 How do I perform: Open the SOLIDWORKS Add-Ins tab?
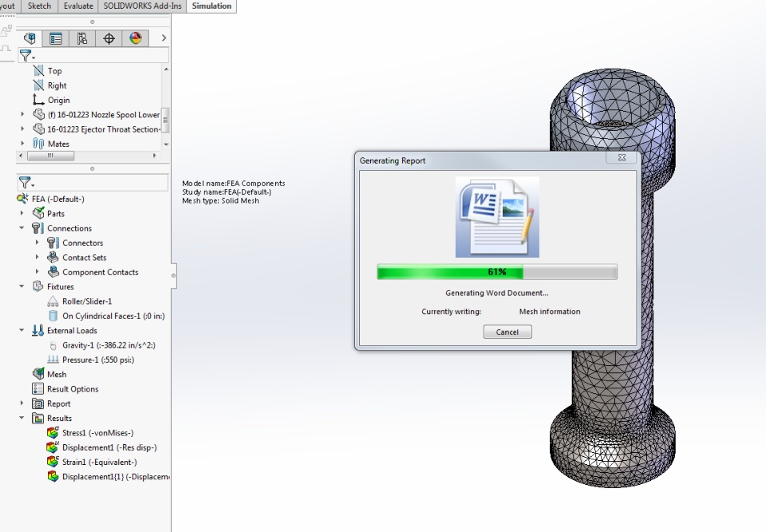(x=142, y=6)
